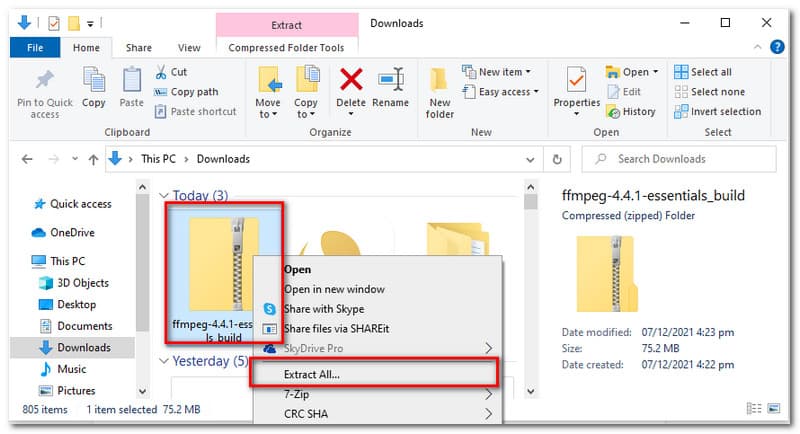The width and height of the screenshot is (800, 434).
Task: Click the new folder quick access toolbar icon
Action: (74, 23)
